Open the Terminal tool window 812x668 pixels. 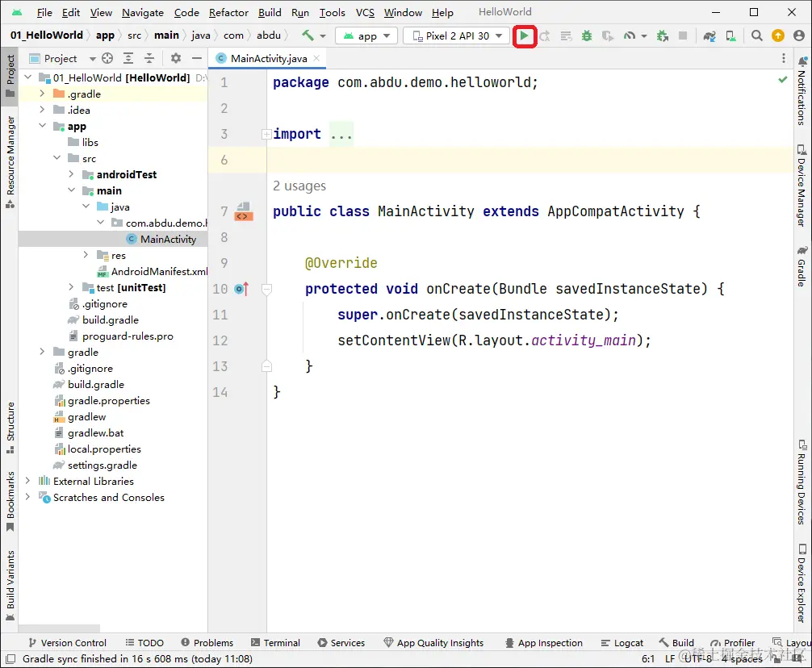275,643
